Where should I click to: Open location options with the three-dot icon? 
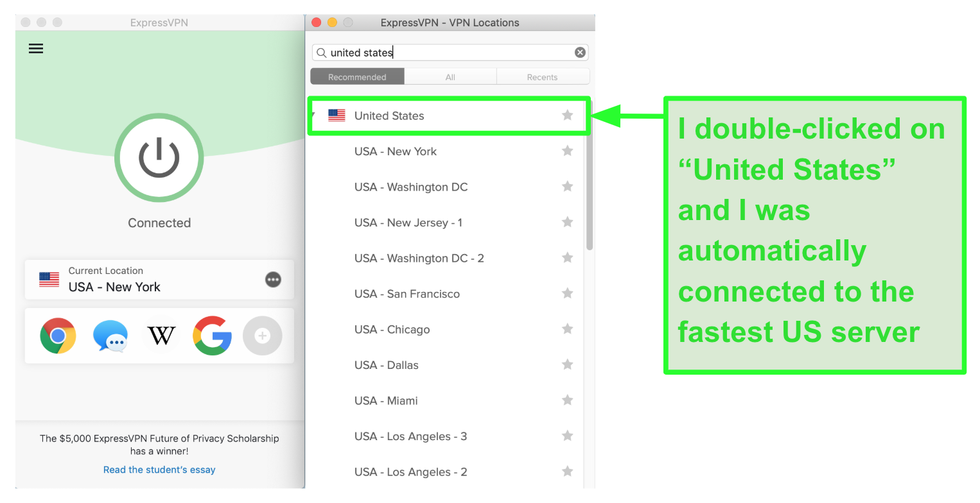273,280
